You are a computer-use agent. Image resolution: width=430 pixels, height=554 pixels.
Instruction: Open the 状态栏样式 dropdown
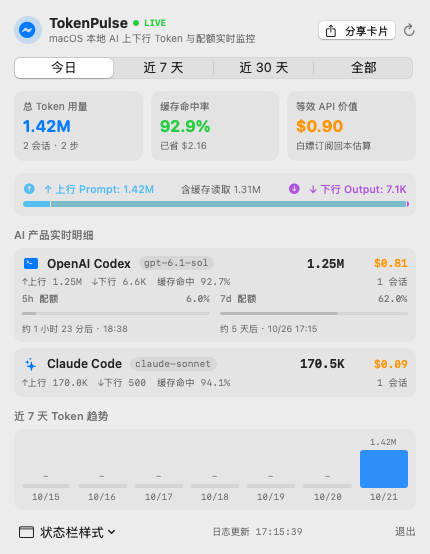coord(67,532)
